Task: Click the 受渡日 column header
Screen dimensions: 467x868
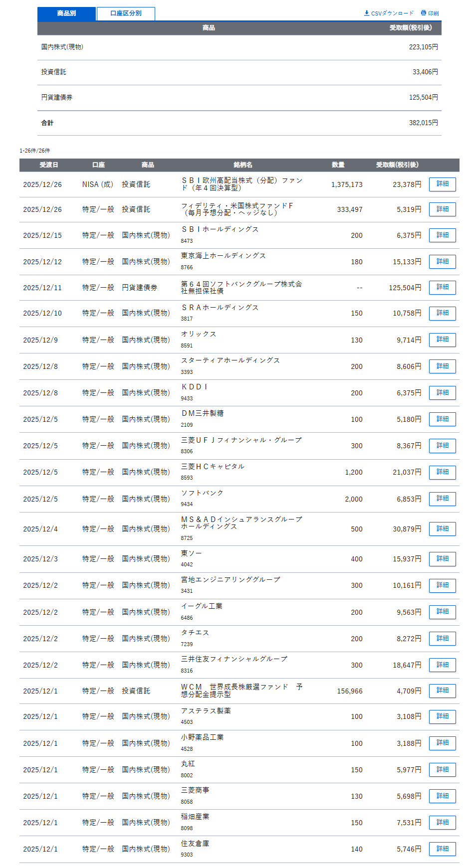Action: 49,165
